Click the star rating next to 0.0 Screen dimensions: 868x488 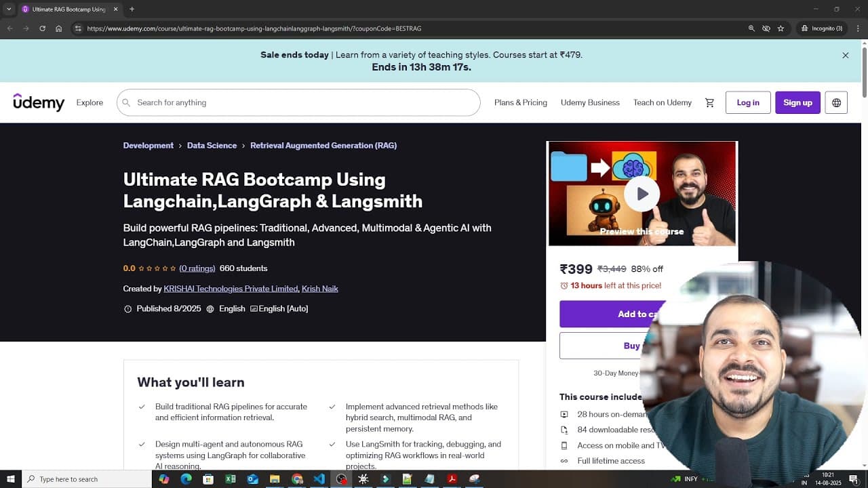pos(157,268)
